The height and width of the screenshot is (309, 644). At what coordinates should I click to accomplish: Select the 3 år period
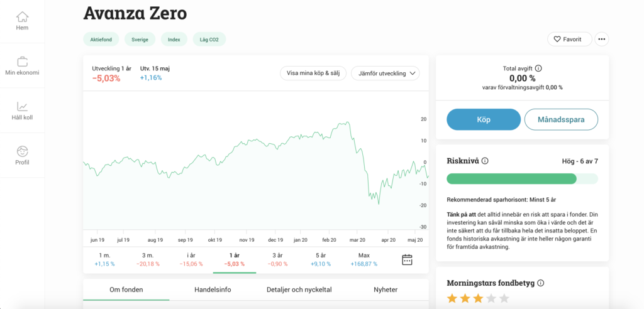277,260
